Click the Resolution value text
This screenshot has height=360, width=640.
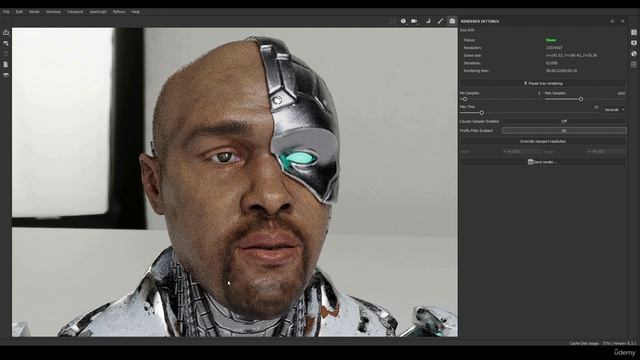(x=554, y=48)
